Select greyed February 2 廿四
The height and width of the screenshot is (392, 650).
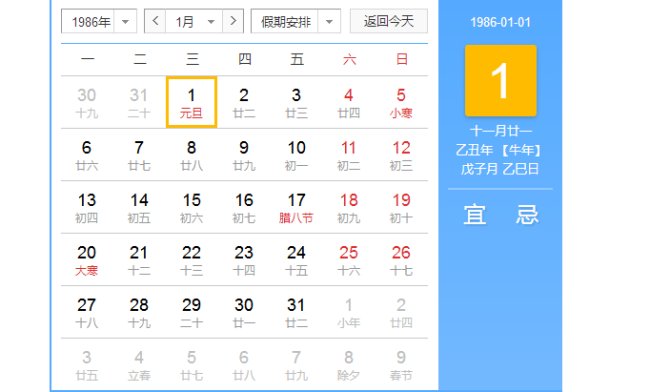(401, 312)
